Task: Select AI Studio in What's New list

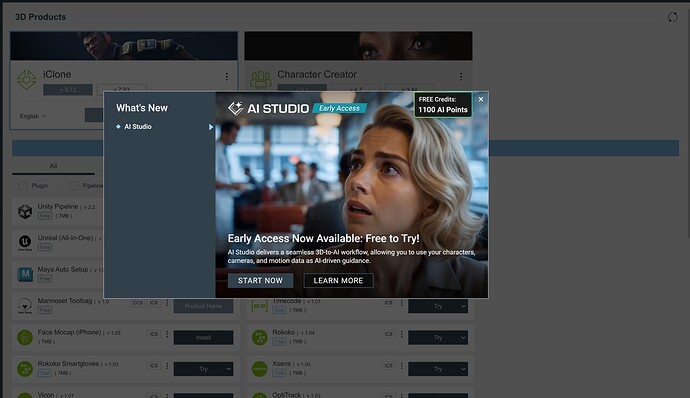Action: pyautogui.click(x=138, y=126)
